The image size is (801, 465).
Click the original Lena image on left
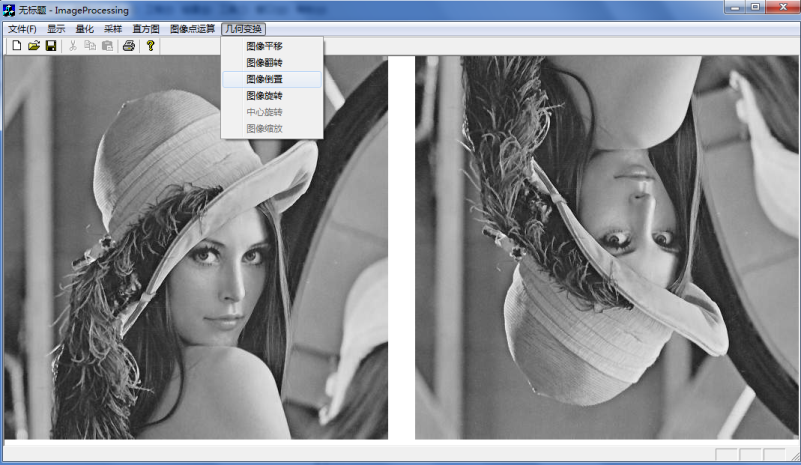196,247
